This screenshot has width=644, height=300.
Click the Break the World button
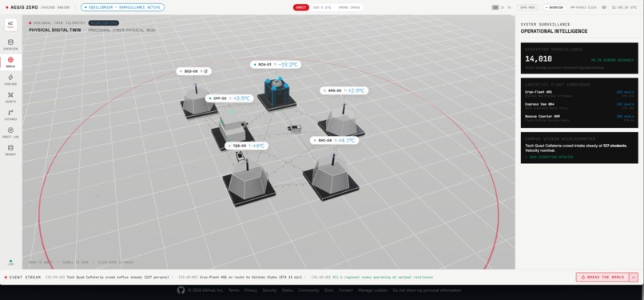[602, 277]
